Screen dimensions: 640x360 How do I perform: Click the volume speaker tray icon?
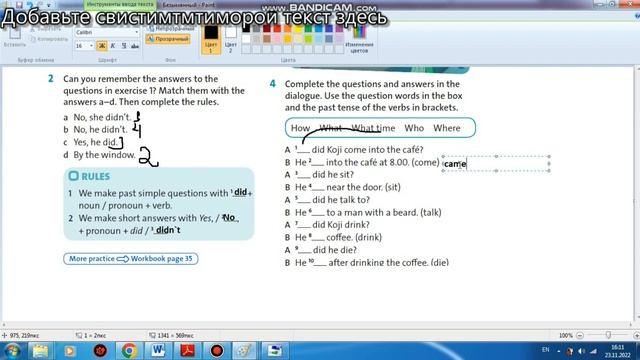pos(582,351)
